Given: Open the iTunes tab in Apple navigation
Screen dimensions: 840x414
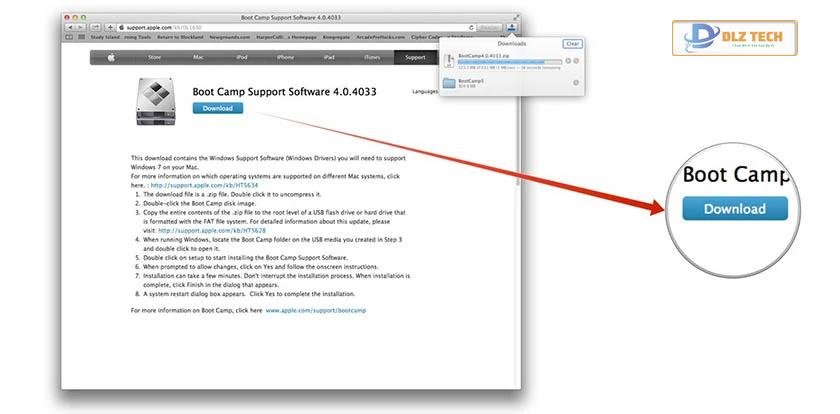Looking at the screenshot, I should (372, 57).
